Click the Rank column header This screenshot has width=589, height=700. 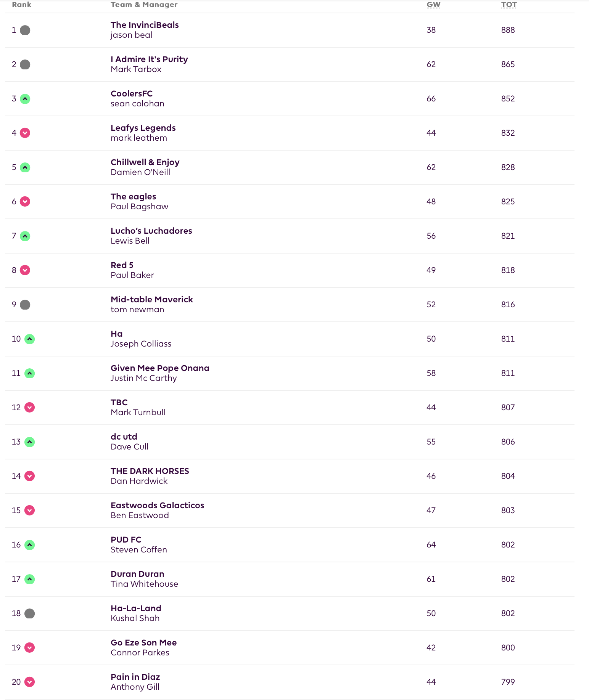22,5
